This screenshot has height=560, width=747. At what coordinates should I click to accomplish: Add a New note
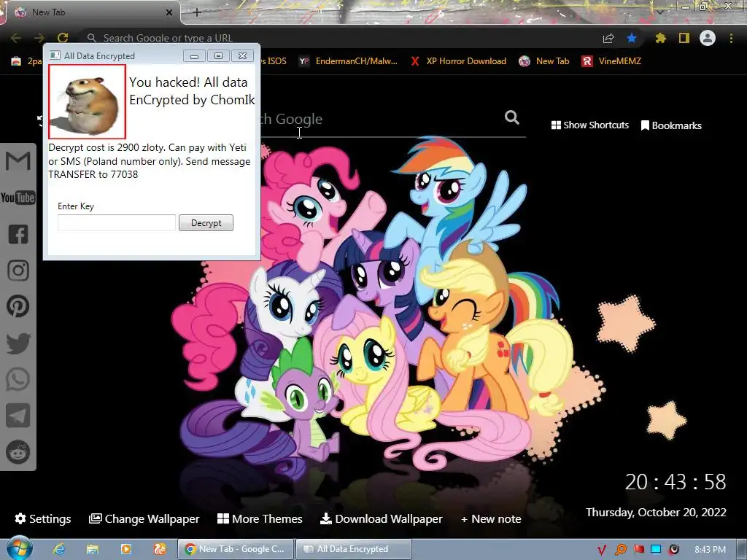(491, 519)
